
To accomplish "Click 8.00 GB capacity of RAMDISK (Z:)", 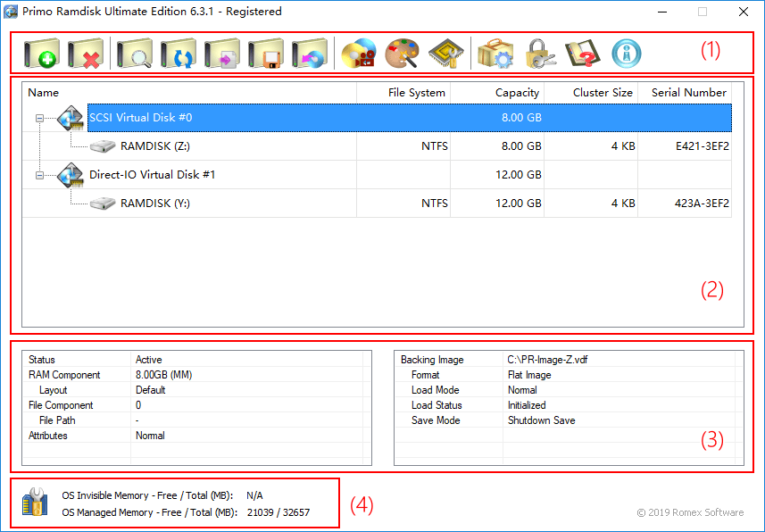I will [521, 145].
